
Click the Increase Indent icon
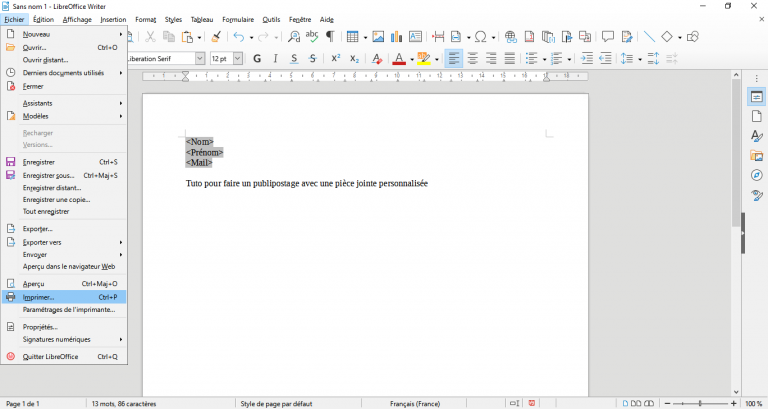tap(586, 59)
